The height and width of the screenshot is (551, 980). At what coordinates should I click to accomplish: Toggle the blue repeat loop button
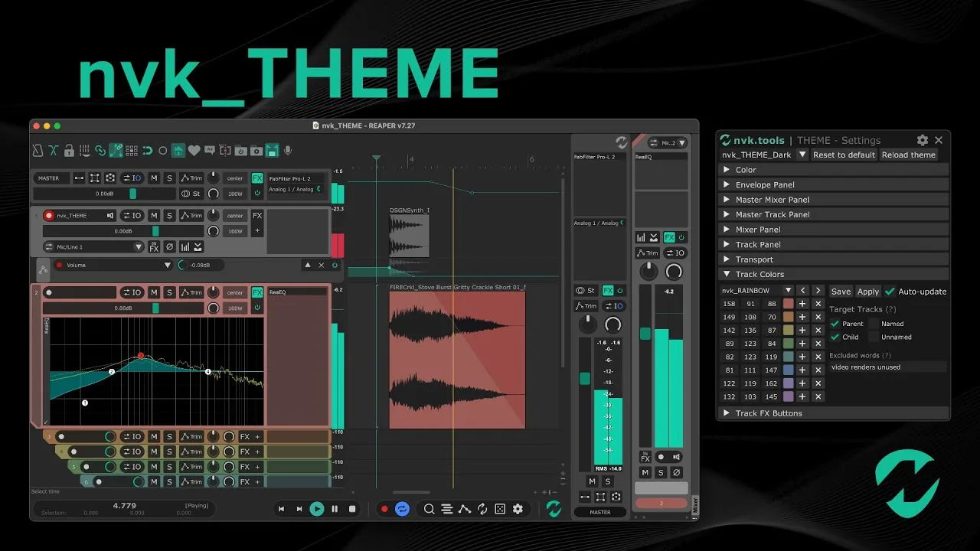coord(402,509)
